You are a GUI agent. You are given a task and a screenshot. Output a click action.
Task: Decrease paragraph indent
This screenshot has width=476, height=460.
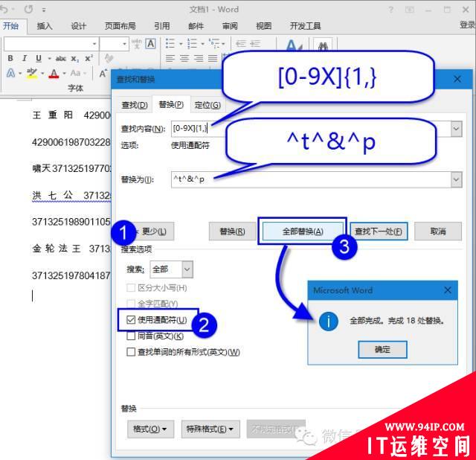point(241,43)
